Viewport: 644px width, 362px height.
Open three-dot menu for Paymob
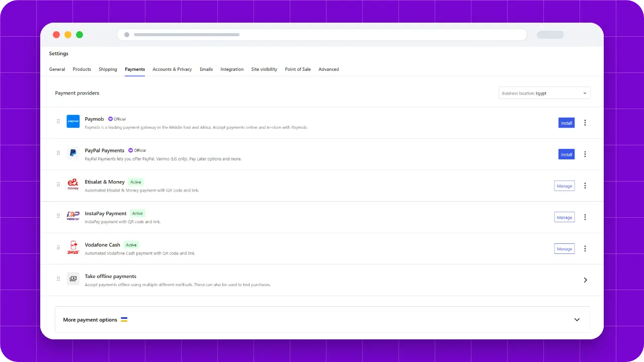(585, 123)
